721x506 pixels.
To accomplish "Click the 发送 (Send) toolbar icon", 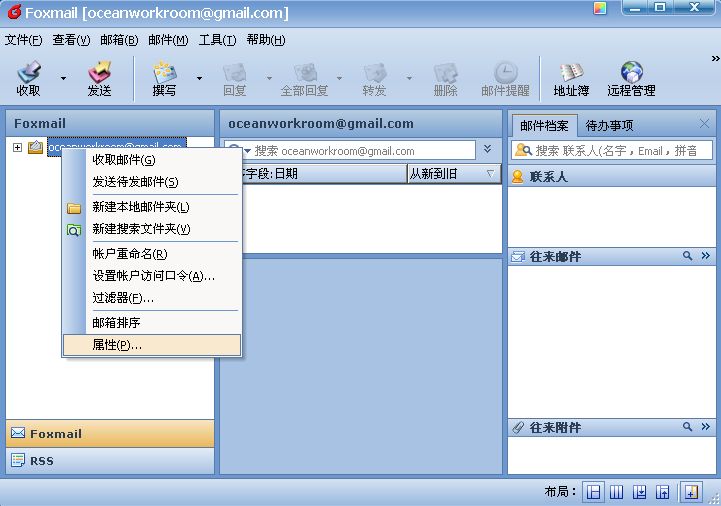I will pyautogui.click(x=99, y=79).
